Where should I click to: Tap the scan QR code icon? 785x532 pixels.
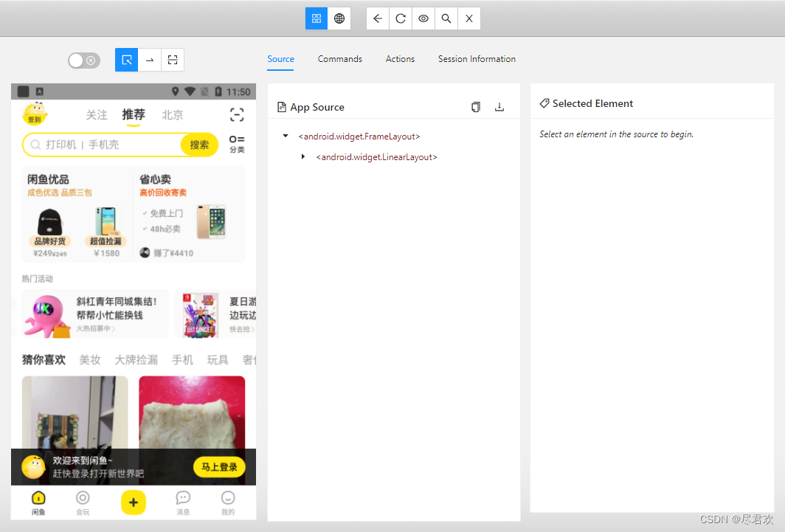click(237, 115)
